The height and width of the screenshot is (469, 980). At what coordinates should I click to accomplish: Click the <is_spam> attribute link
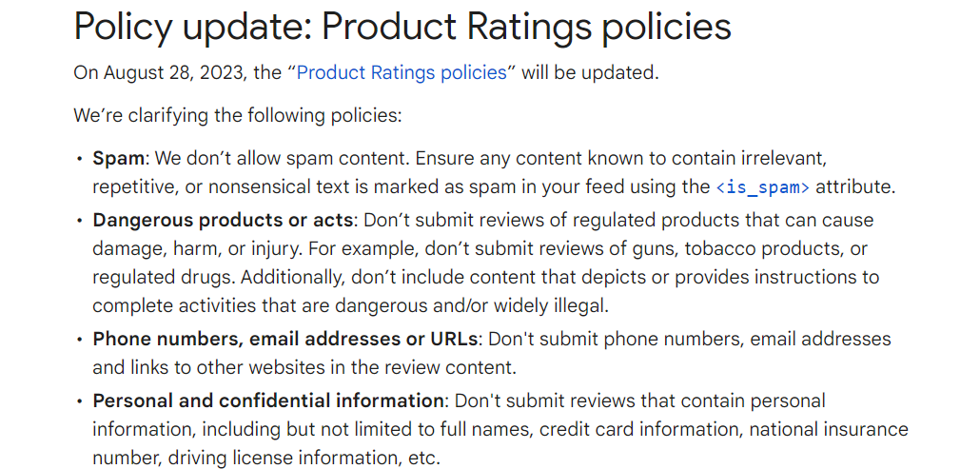coord(762,186)
